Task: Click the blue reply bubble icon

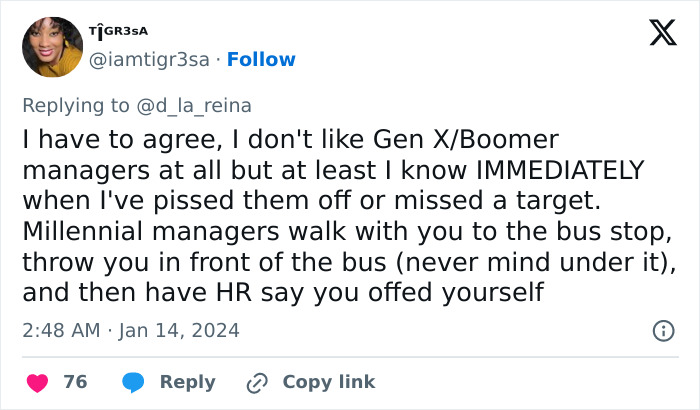Action: [133, 382]
